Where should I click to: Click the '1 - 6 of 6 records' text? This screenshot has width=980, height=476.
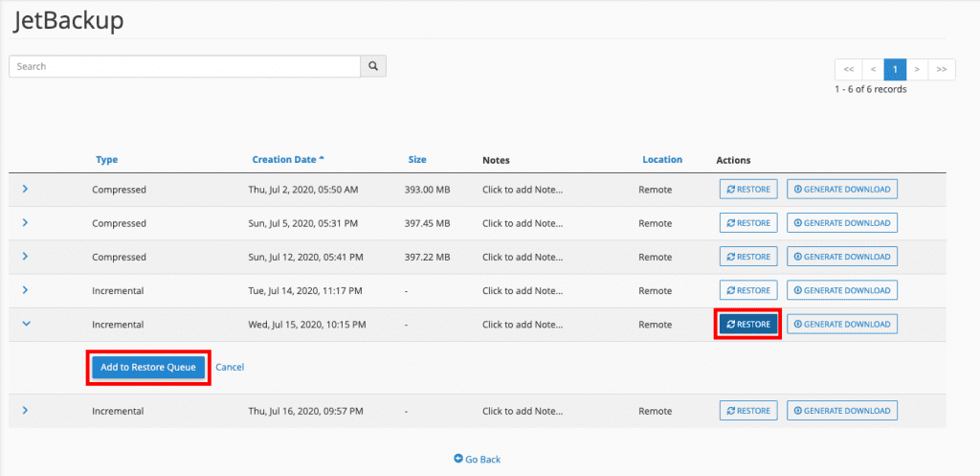click(871, 89)
